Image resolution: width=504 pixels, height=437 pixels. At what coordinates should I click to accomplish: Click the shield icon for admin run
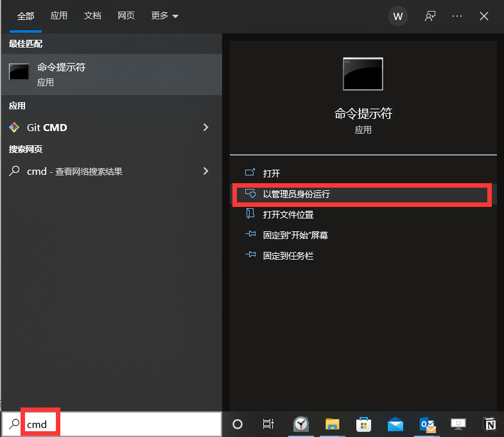250,193
